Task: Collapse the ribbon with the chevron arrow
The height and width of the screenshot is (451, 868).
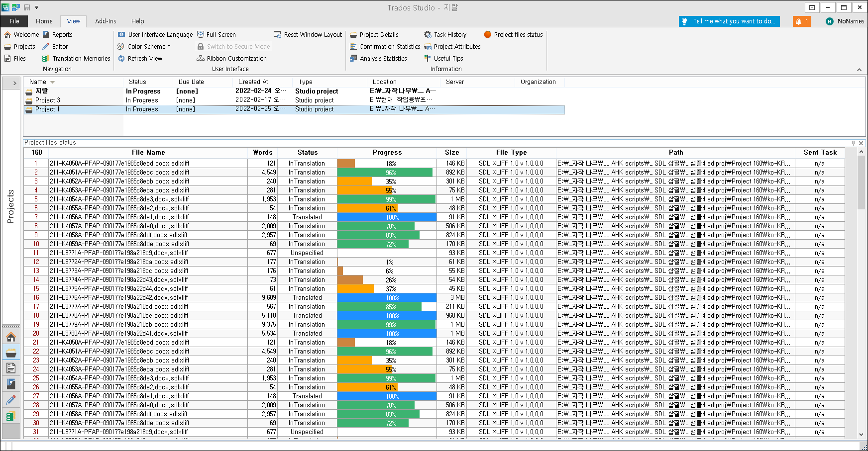Action: coord(860,69)
